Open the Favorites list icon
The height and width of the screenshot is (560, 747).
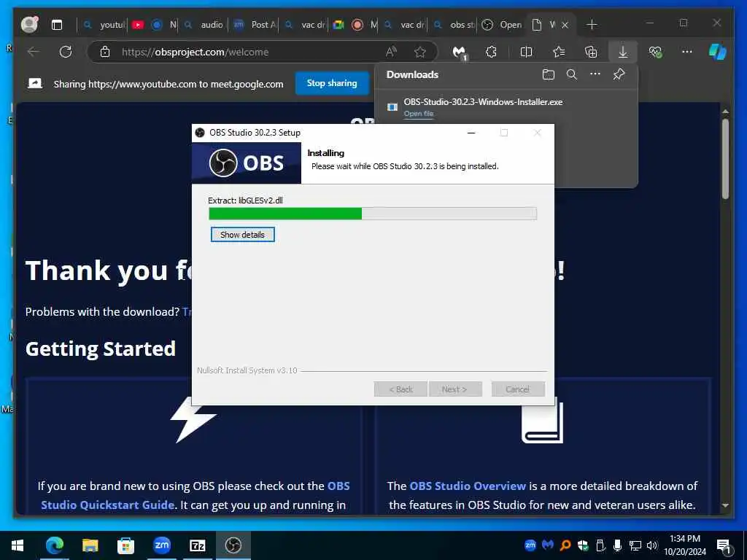559,52
